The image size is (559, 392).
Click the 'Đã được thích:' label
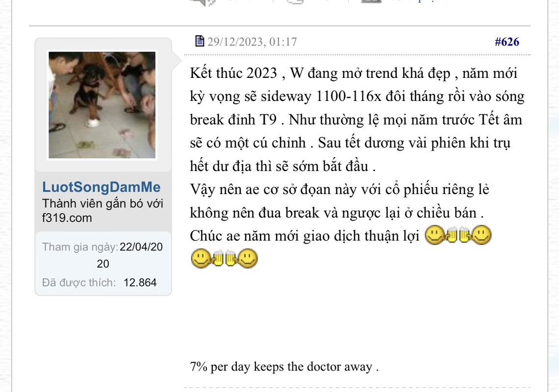(79, 283)
